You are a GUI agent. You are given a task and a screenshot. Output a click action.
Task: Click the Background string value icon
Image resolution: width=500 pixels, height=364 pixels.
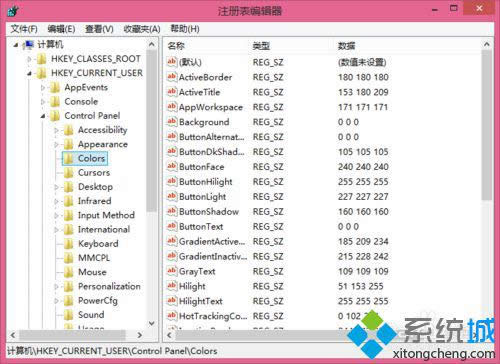[x=172, y=122]
